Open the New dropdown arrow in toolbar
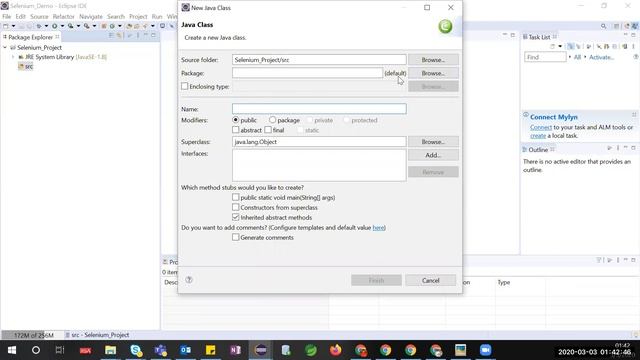The image size is (640, 360). click(x=13, y=26)
